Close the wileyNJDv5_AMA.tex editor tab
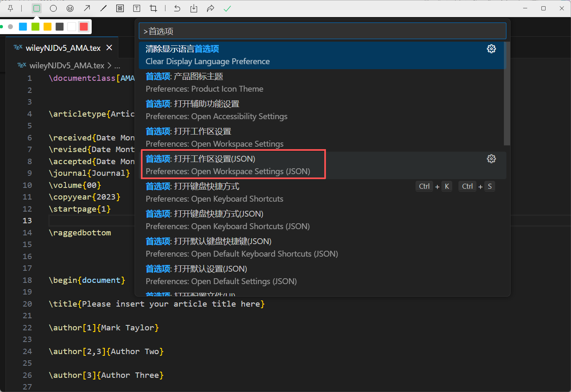The height and width of the screenshot is (392, 571). [x=109, y=48]
